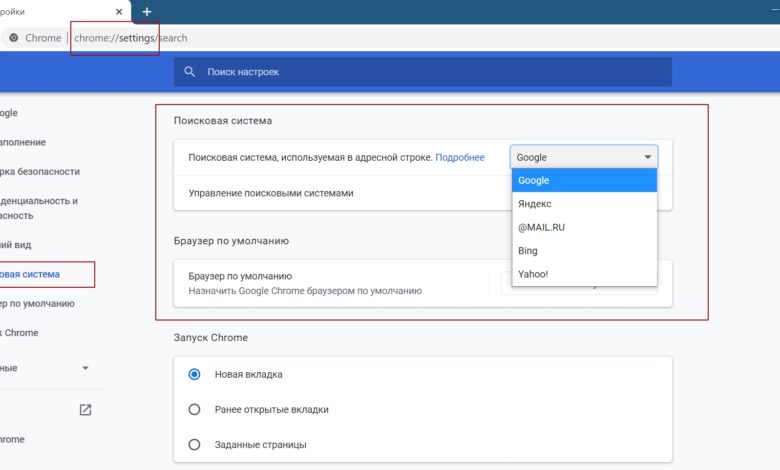
Task: Open sidebar item 'Конфиденциальность и безопасность'
Action: coord(39,208)
